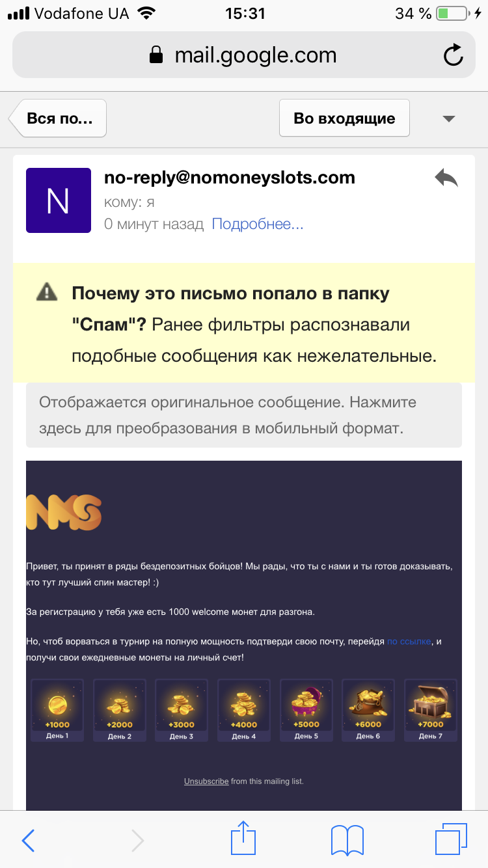The width and height of the screenshot is (488, 868).
Task: Tap the spam warning triangle icon
Action: 46,293
